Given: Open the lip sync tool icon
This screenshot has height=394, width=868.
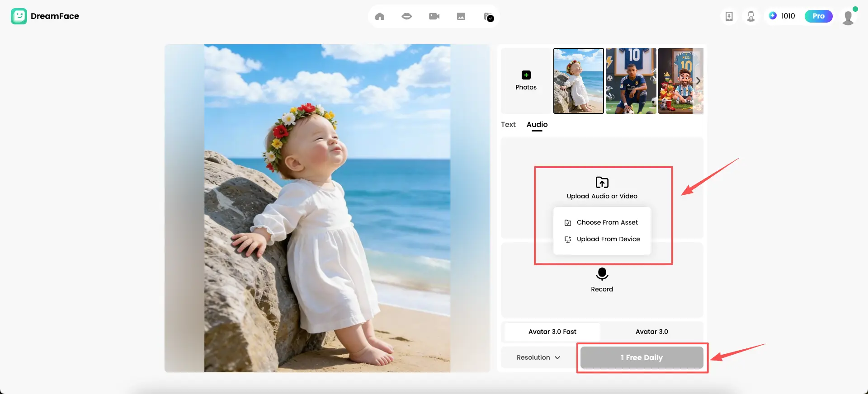Looking at the screenshot, I should pyautogui.click(x=407, y=17).
